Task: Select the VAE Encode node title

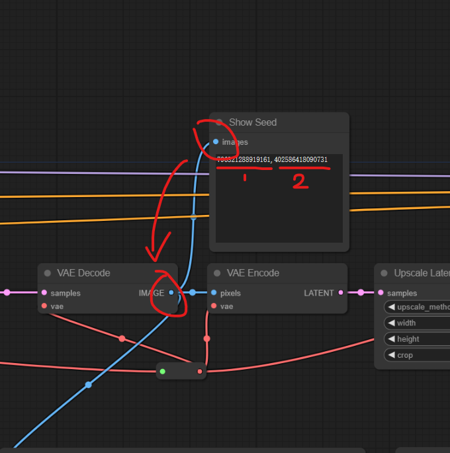Action: tap(253, 273)
